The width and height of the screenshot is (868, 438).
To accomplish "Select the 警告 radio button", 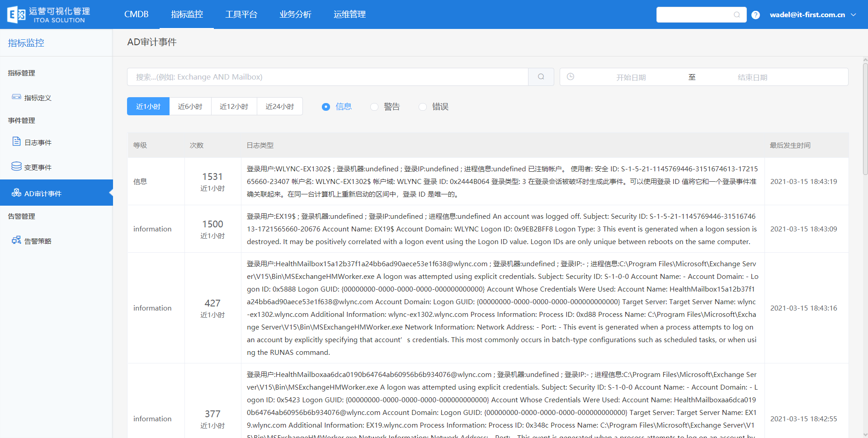I will coord(374,107).
